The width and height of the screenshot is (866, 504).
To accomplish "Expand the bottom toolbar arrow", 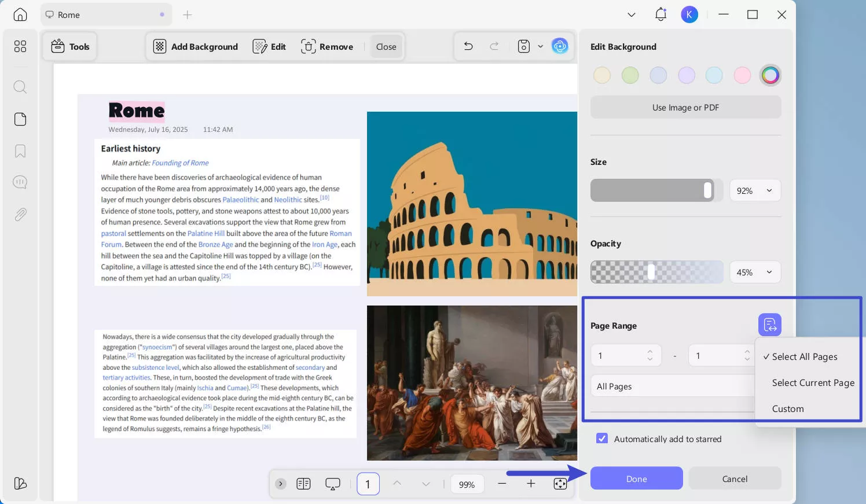I will pos(281,484).
